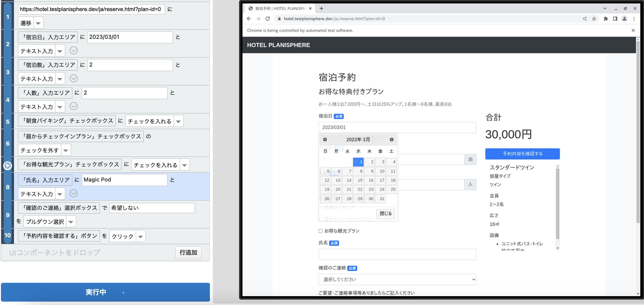Pick day 25 in March calendar
The height and width of the screenshot is (305, 644).
tap(391, 189)
